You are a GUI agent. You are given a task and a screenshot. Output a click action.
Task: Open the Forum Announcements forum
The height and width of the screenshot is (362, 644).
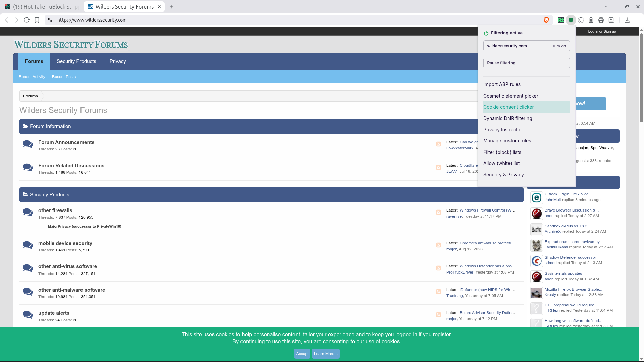coord(66,142)
